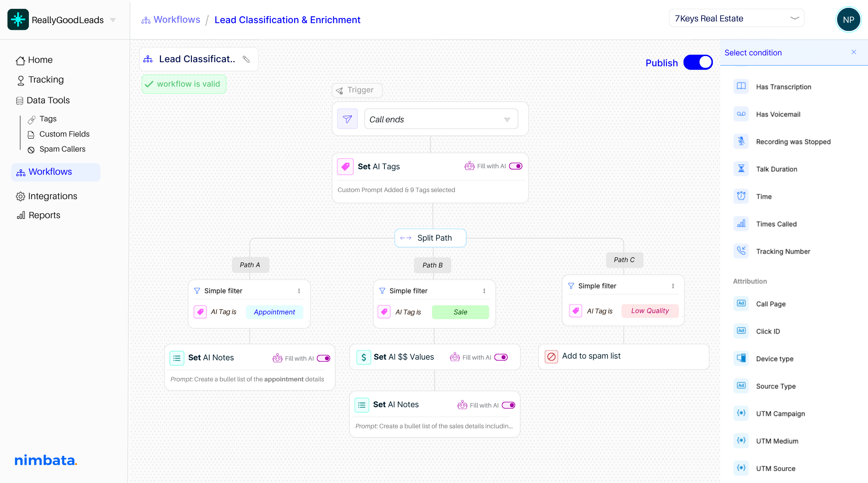Select the Path C label

624,260
